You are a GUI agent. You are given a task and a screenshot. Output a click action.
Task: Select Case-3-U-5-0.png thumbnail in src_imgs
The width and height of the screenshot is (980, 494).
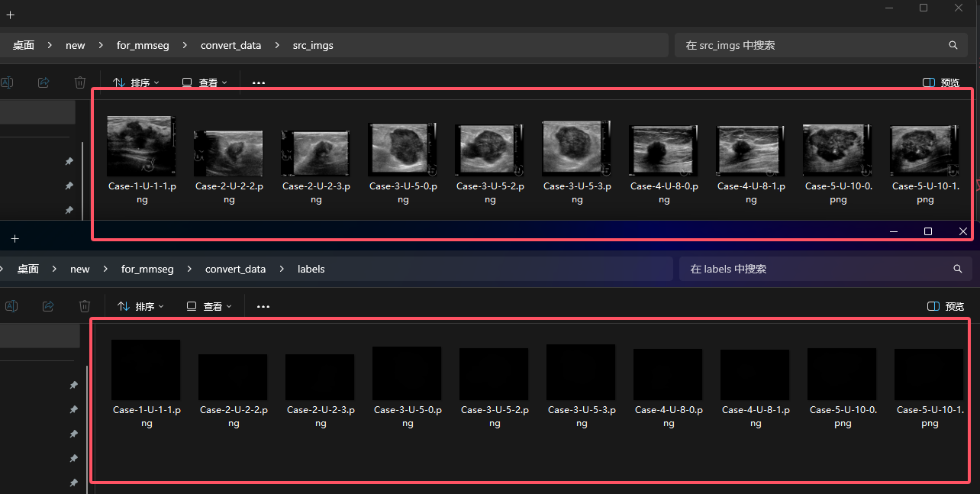click(402, 150)
